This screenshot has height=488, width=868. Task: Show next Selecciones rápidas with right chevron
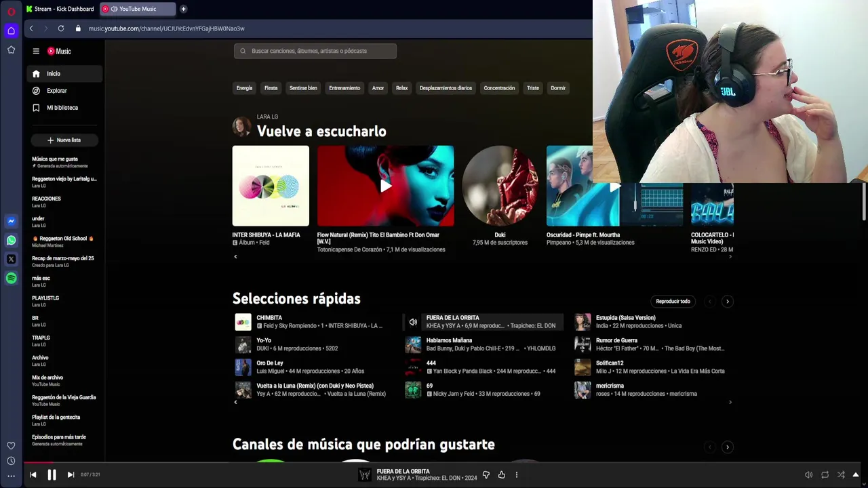click(x=728, y=301)
